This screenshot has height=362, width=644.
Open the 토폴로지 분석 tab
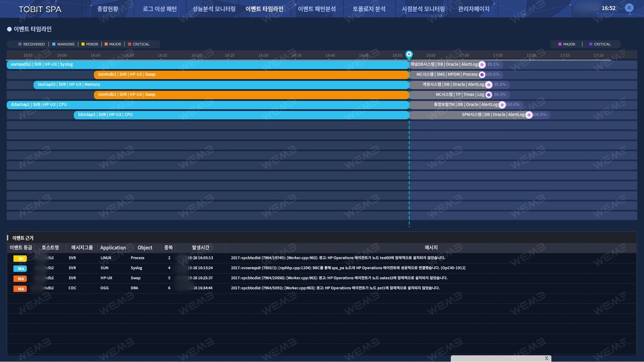point(369,9)
